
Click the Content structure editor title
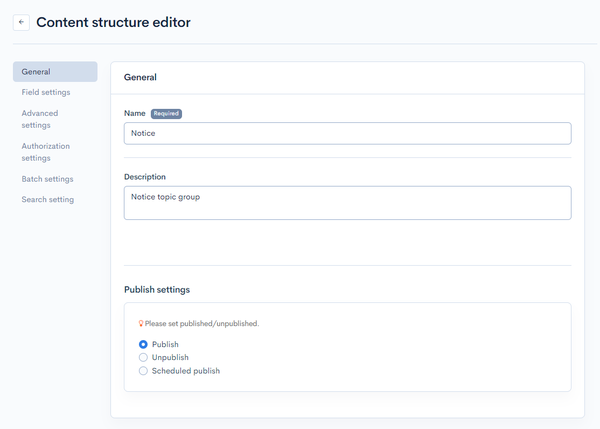(x=113, y=22)
